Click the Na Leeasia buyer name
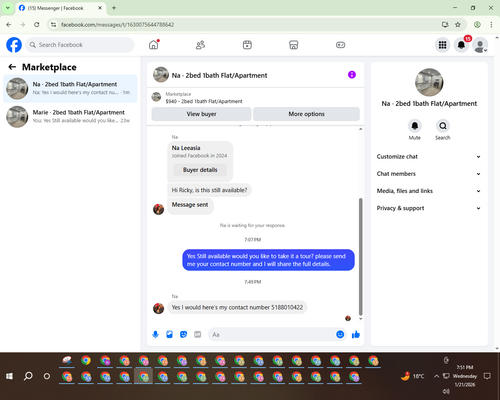This screenshot has width=500, height=400. (186, 148)
